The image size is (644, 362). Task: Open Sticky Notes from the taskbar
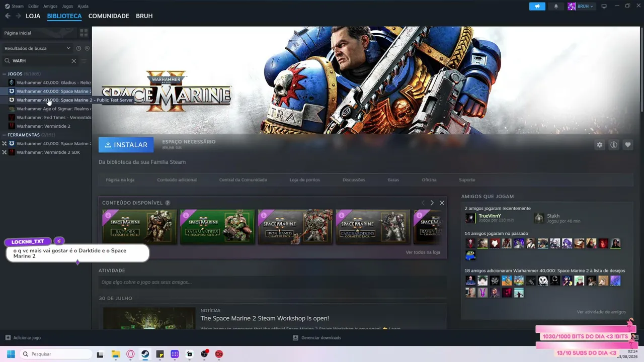tap(160, 354)
